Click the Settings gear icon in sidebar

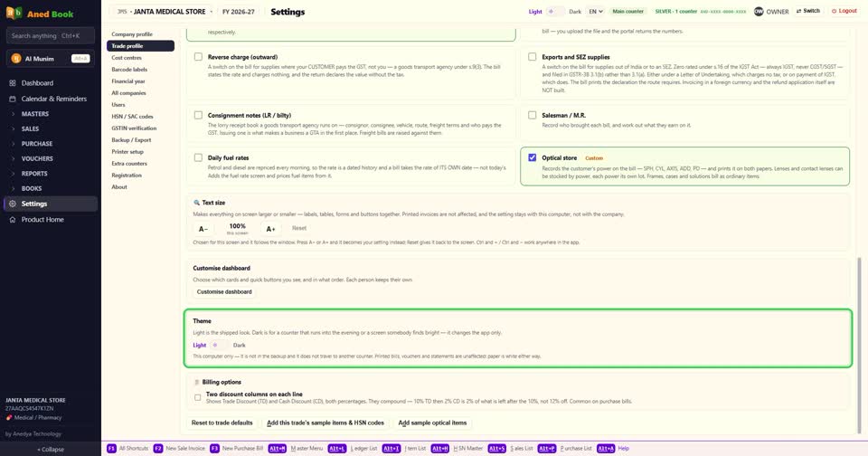click(x=13, y=204)
